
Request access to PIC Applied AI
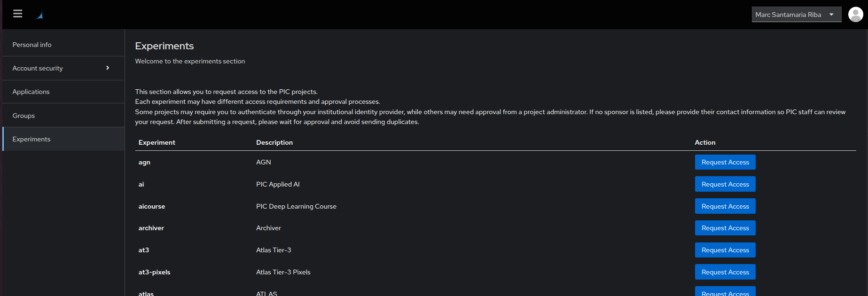(725, 184)
